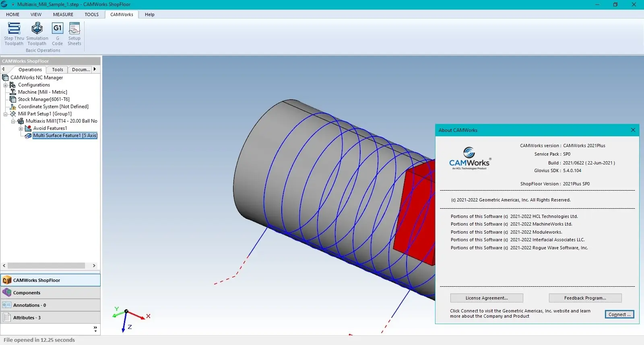Open the Help menu tab
Image resolution: width=644 pixels, height=345 pixels.
point(149,14)
